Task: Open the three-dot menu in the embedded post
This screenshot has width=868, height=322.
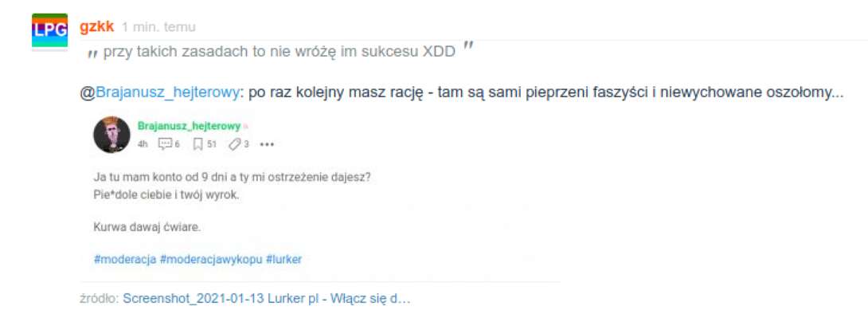Action: click(267, 144)
